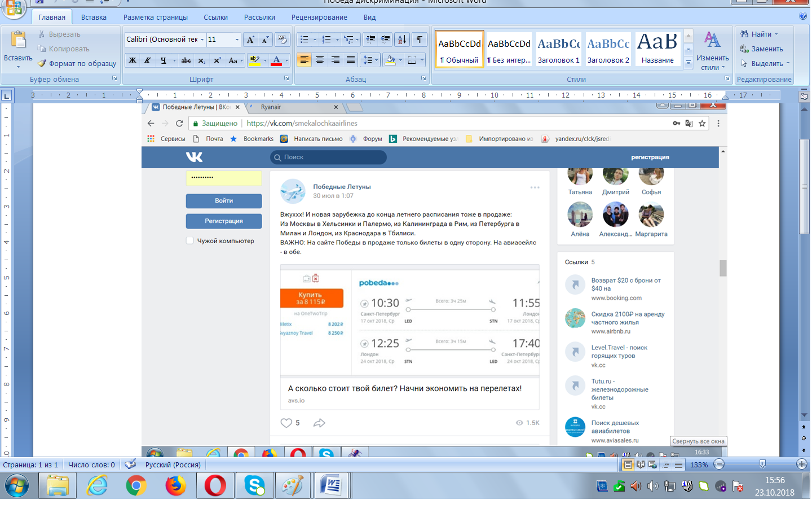Viewport: 812px width, 508px height.
Task: Toggle justify text alignment
Action: point(351,60)
